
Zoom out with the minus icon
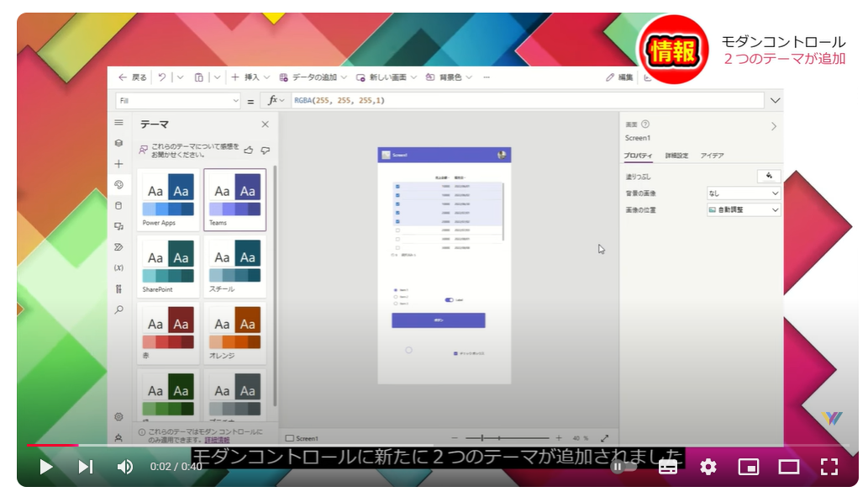click(455, 438)
